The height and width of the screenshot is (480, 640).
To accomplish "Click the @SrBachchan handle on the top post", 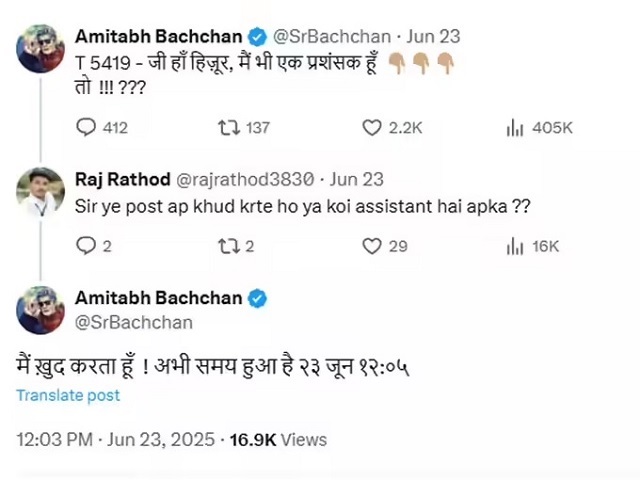I will [x=327, y=37].
